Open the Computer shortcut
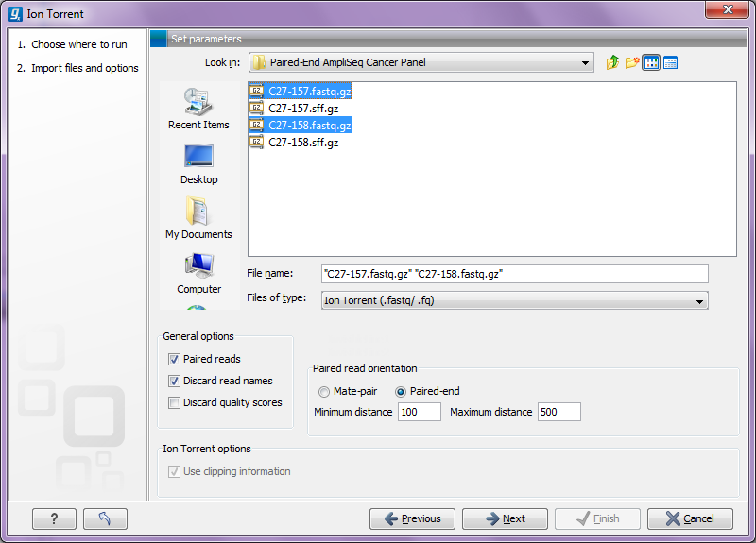 pos(198,273)
